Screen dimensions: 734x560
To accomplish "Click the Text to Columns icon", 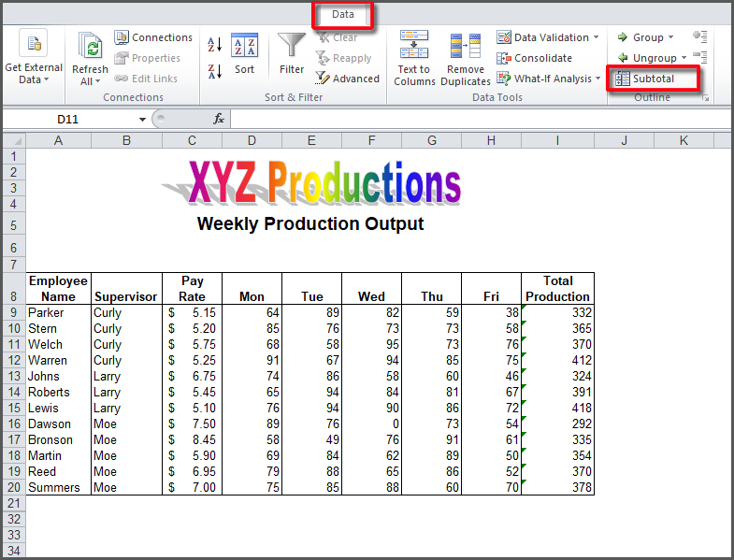I will point(414,44).
